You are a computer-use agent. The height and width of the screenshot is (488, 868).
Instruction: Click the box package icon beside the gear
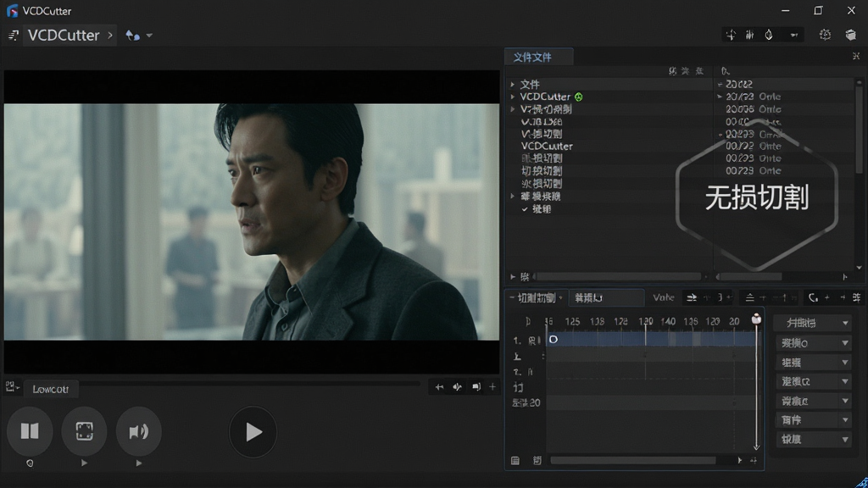pyautogui.click(x=851, y=35)
